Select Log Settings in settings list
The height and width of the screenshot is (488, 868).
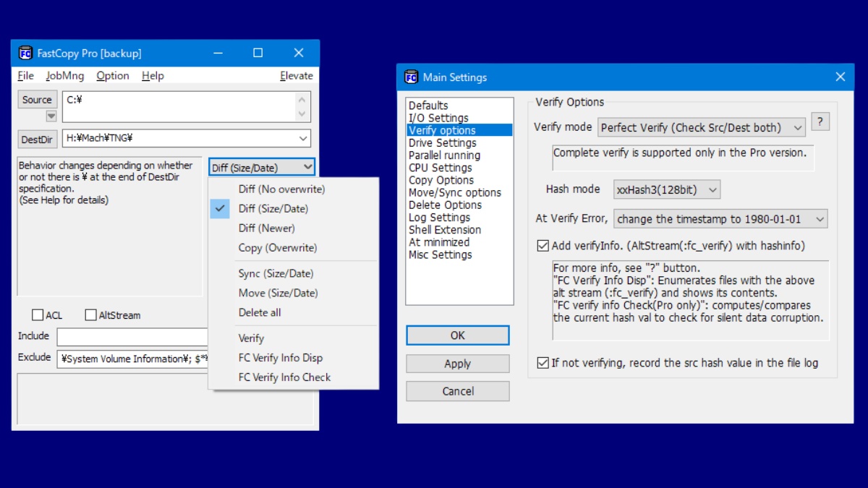[459, 218]
